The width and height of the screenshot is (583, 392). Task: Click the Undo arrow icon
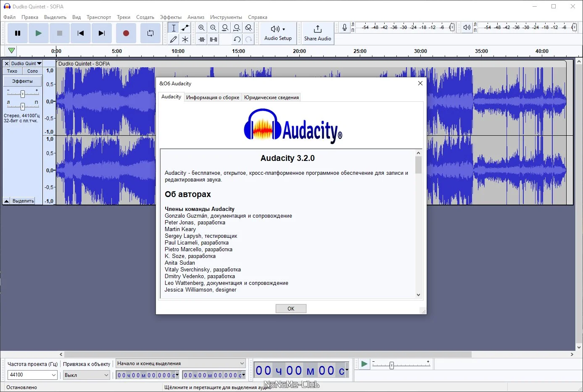click(x=237, y=39)
